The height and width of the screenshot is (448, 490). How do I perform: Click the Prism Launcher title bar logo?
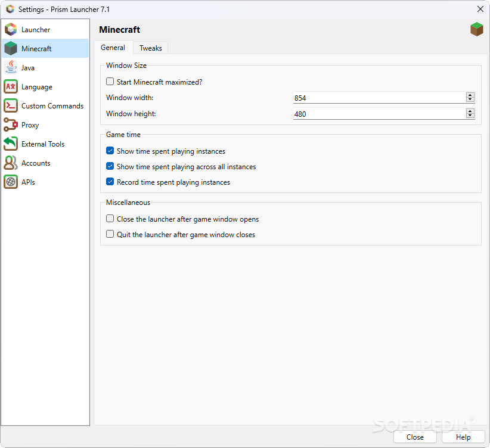(x=10, y=9)
